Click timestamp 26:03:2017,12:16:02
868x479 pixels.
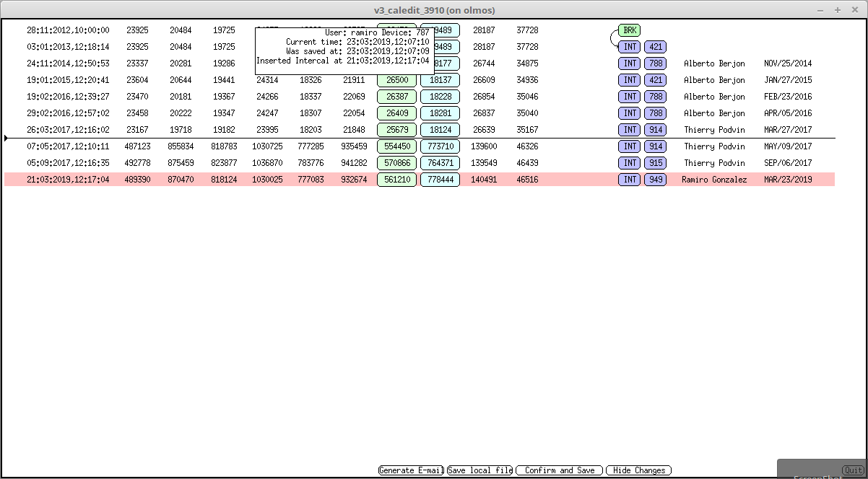(x=69, y=130)
